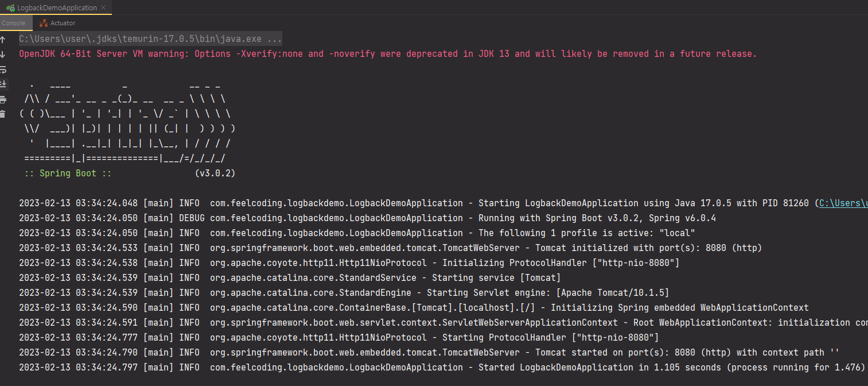Image resolution: width=868 pixels, height=386 pixels.
Task: Click 'org.apache.catalina.core.StandardService' logger name
Action: (313, 278)
